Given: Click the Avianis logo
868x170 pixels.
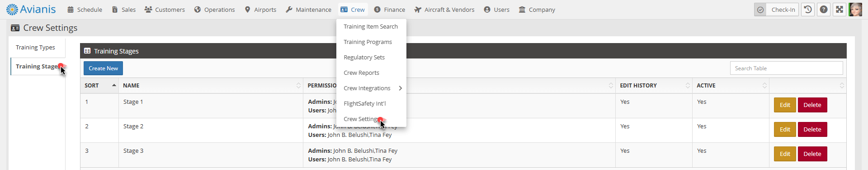Looking at the screenshot, I should (x=31, y=9).
